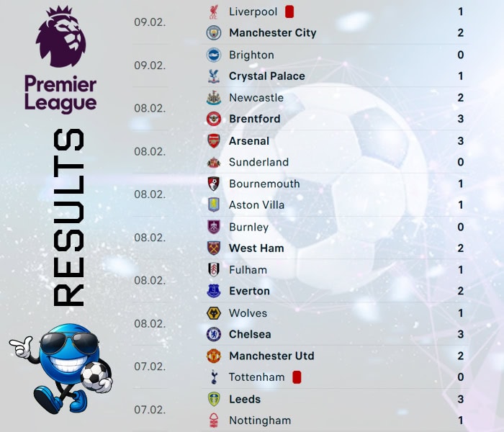Viewport: 504px width, 432px height.
Task: Click the Everton club badge
Action: [x=213, y=291]
